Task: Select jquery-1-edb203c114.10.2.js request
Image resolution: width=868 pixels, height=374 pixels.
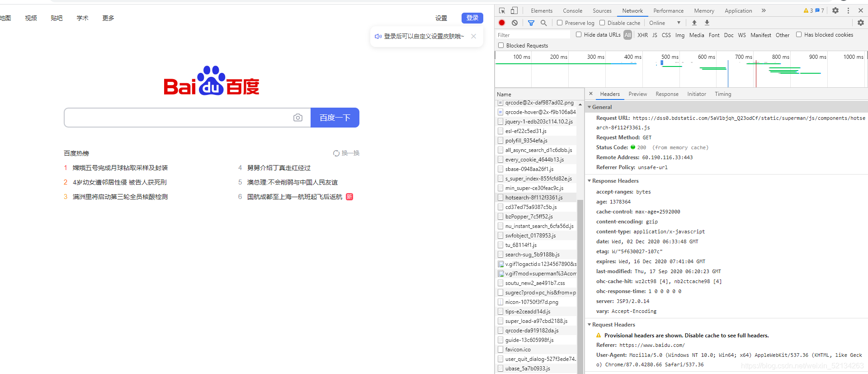Action: tap(536, 122)
